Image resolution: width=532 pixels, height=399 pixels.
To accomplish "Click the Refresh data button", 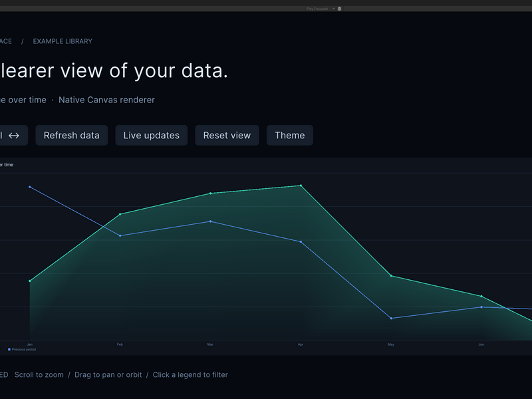I will tap(72, 136).
